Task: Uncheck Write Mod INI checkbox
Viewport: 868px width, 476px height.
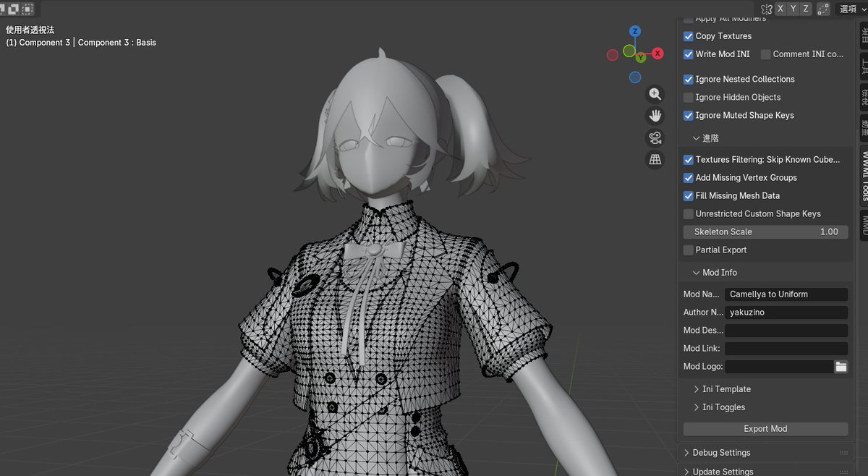Action: click(x=688, y=54)
